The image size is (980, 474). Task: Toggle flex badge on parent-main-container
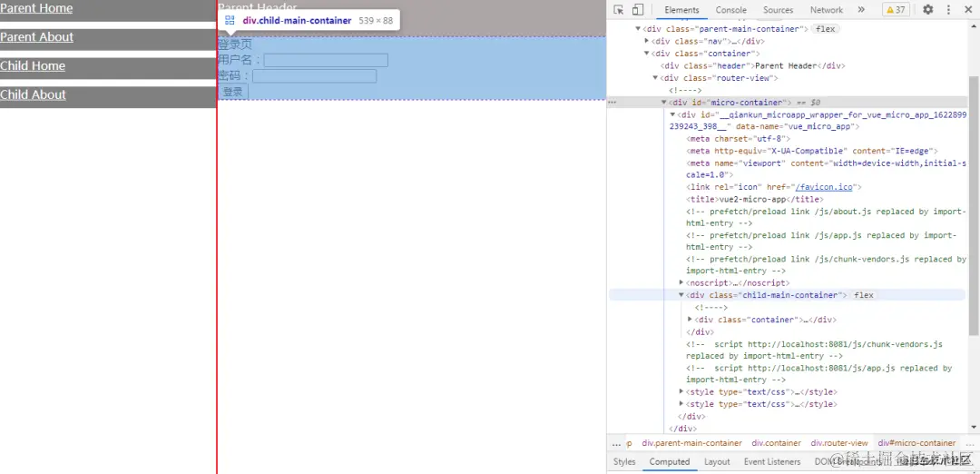click(825, 29)
